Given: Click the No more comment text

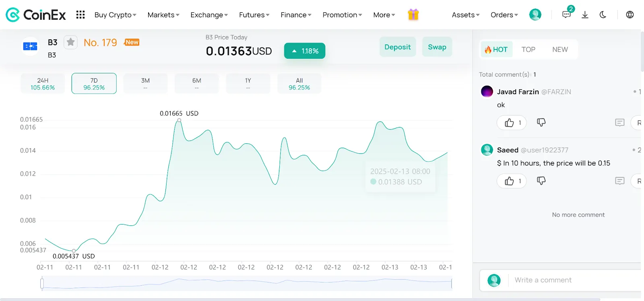Looking at the screenshot, I should pyautogui.click(x=578, y=215).
